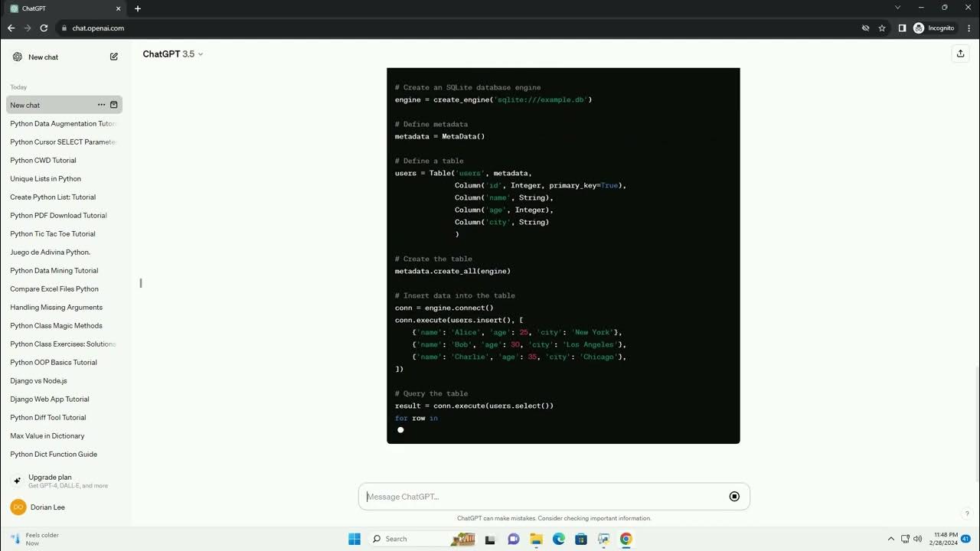Click Upgrade plan button
Screen dimensions: 980x551
tap(64, 481)
